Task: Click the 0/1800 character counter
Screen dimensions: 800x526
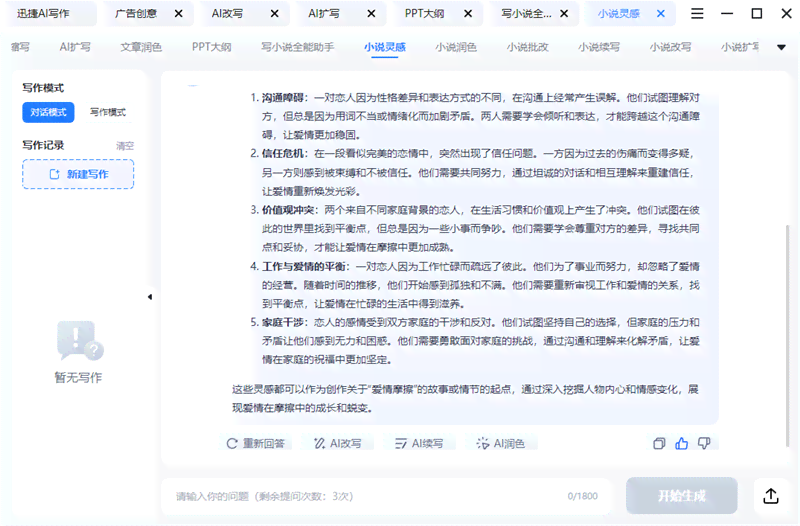Action: click(583, 496)
